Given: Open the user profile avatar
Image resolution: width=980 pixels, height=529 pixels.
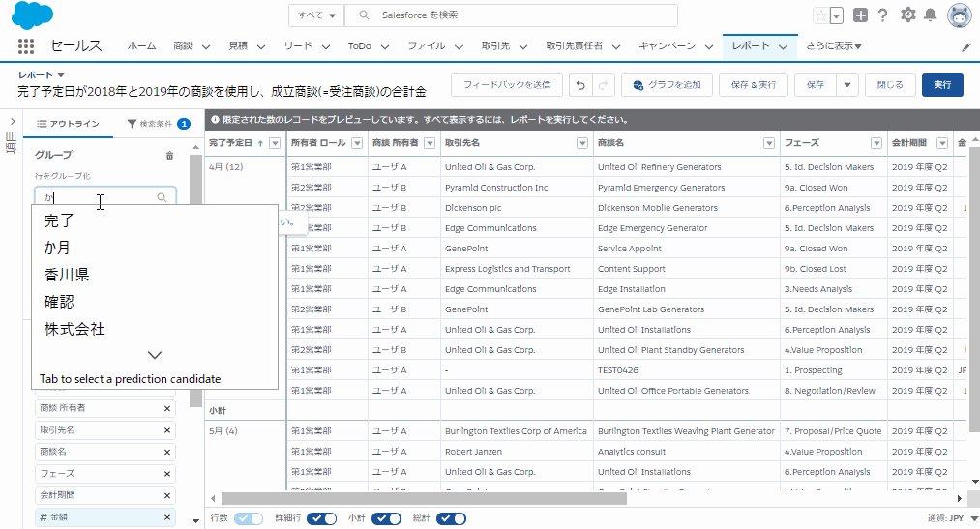Looking at the screenshot, I should pyautogui.click(x=959, y=15).
